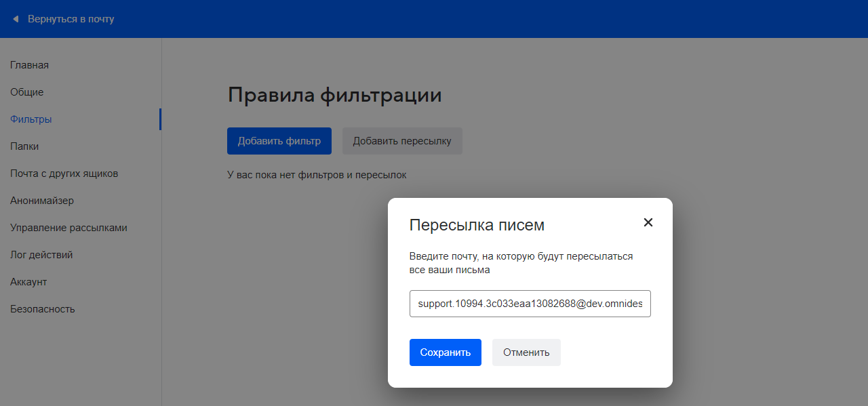Screen dimensions: 868x406
Task: Select Почта с других ящиков
Action: (64, 173)
